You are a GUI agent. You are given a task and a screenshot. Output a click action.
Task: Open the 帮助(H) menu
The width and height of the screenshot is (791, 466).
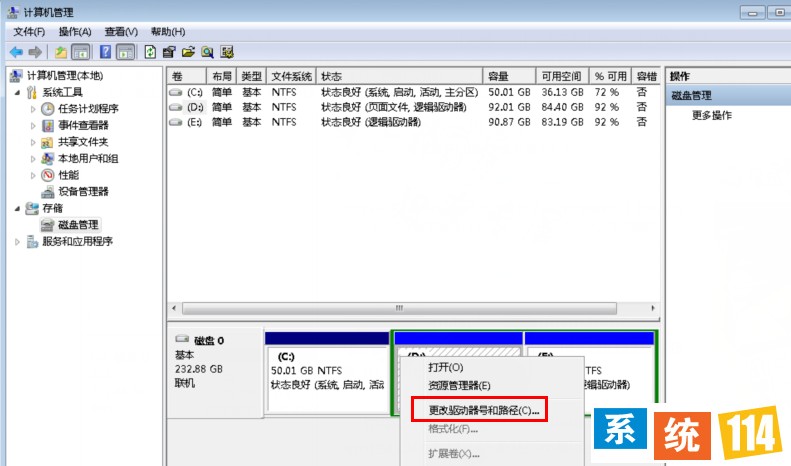click(168, 32)
